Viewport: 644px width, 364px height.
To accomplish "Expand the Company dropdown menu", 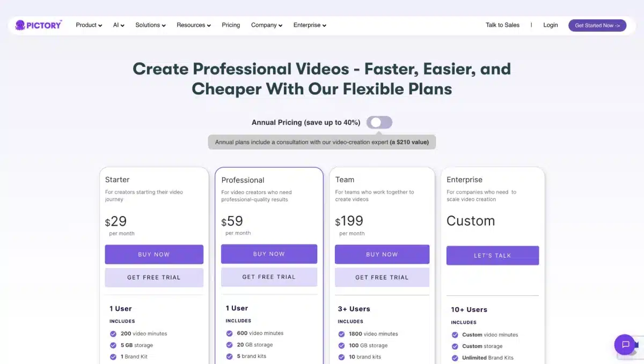I will (x=267, y=25).
